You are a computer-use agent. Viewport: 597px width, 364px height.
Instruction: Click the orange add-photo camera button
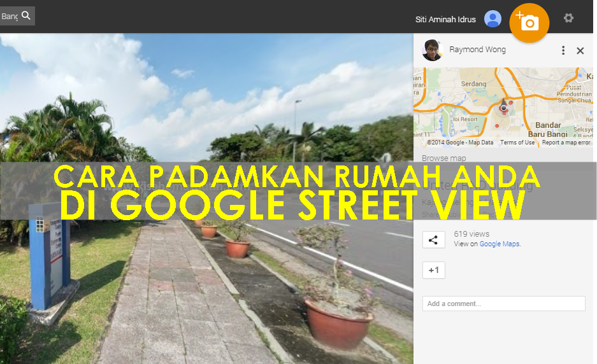529,23
